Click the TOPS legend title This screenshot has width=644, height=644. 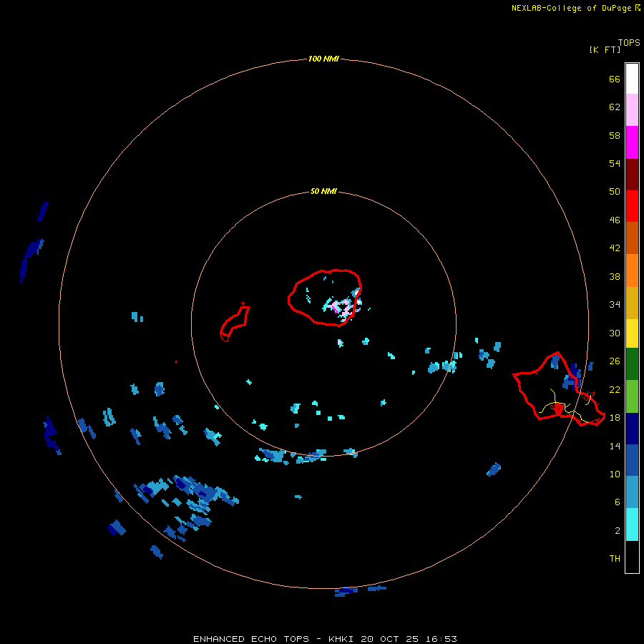pos(629,42)
